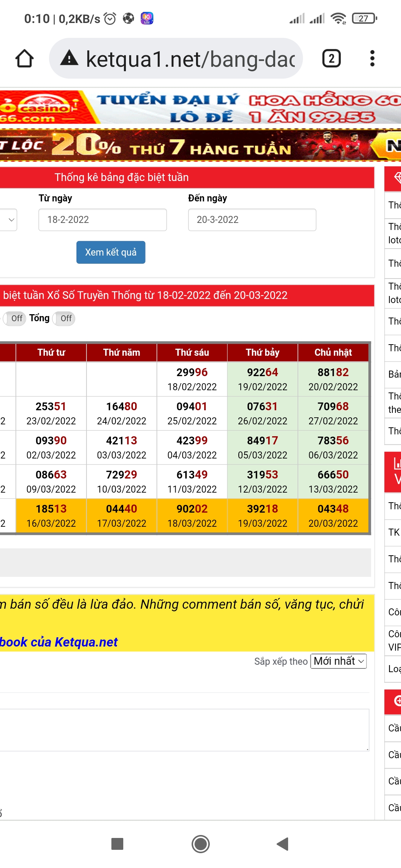This screenshot has width=401, height=868.
Task: Tap the insecure site warning triangle
Action: [69, 59]
